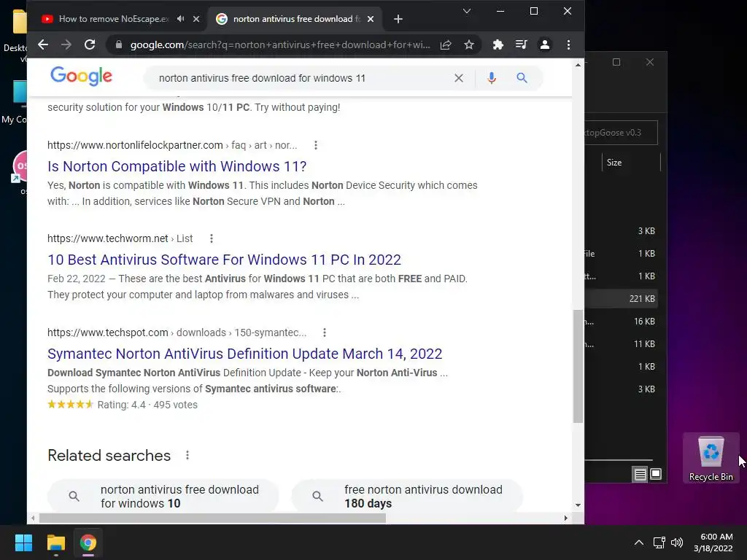The height and width of the screenshot is (560, 747).
Task: Open Is Norton Compatible with Windows 11 link
Action: coord(177,166)
